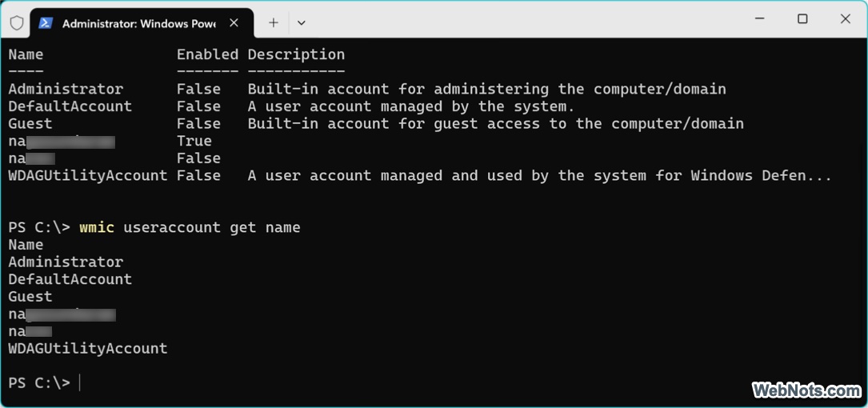Image resolution: width=868 pixels, height=408 pixels.
Task: Close the Administrator: Windows PowerShell tab
Action: point(234,22)
